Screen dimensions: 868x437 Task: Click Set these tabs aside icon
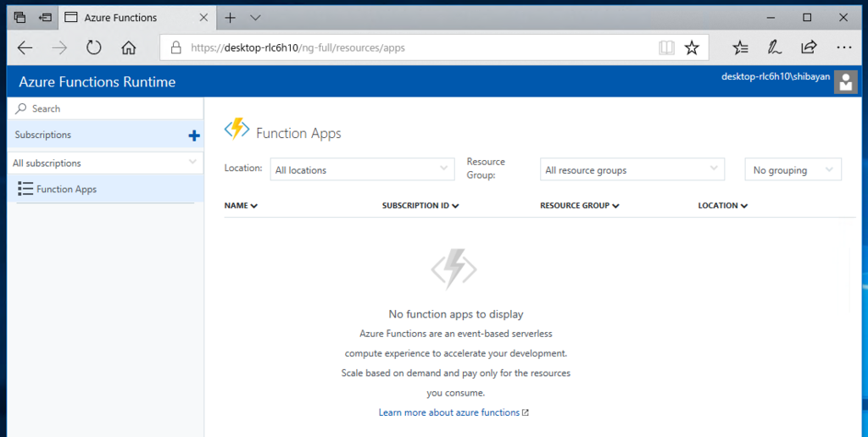[46, 18]
